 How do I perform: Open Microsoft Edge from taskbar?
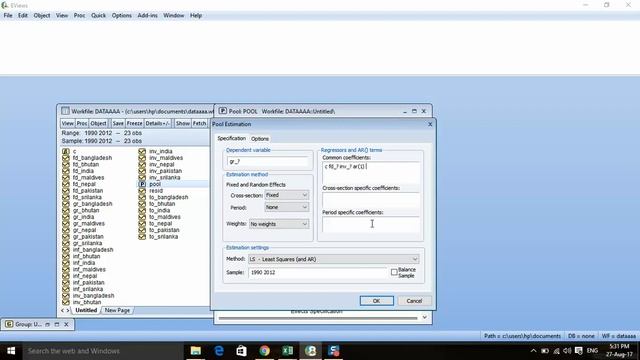pos(219,351)
